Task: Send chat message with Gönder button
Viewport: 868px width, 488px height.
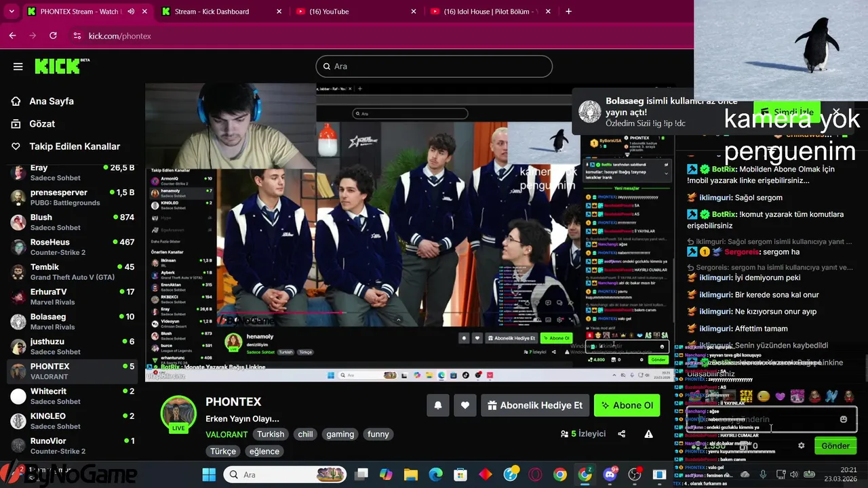Action: (835, 446)
